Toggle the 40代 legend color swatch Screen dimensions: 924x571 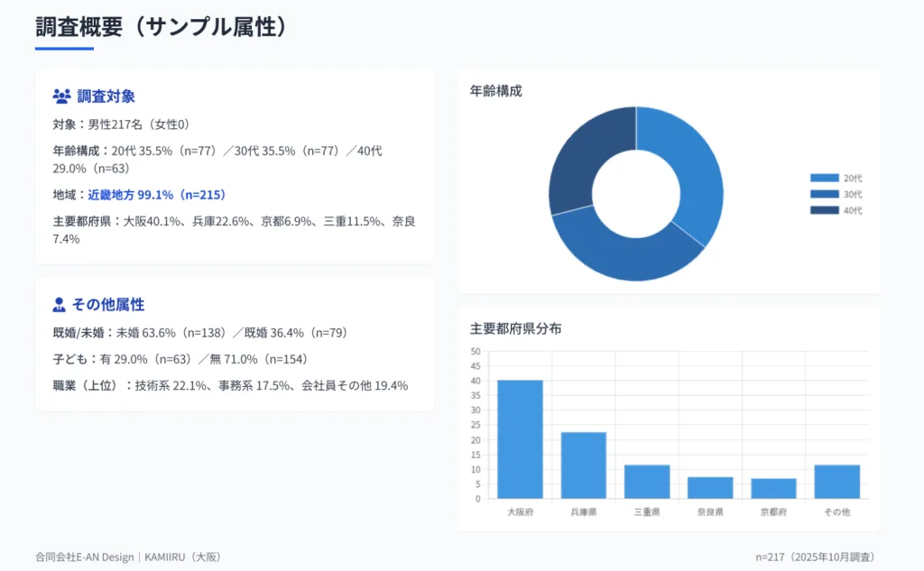click(824, 210)
